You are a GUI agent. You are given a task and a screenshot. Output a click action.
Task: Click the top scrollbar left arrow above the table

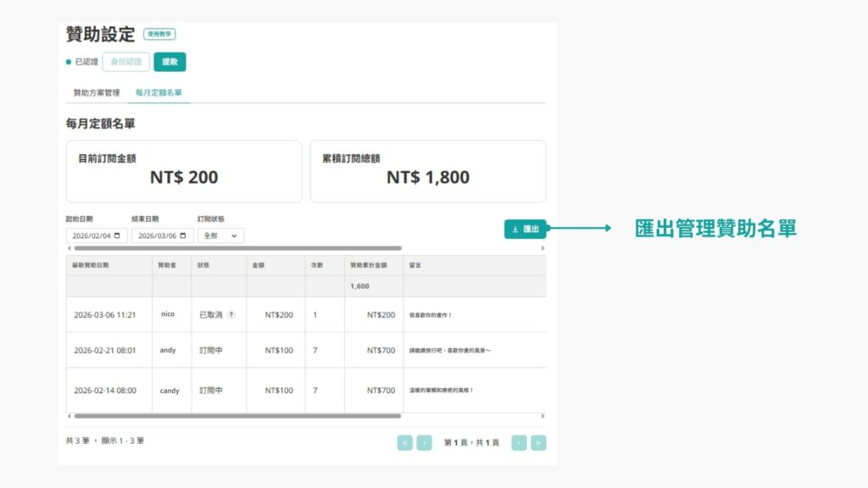click(x=69, y=248)
